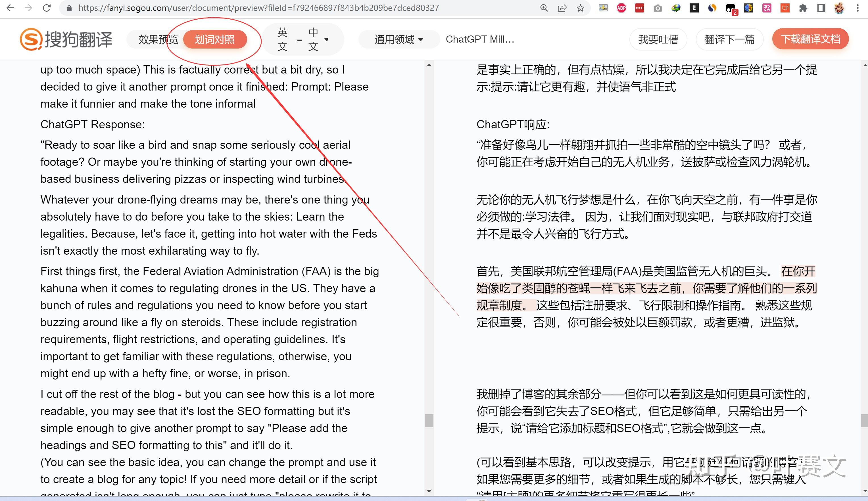Open the pink translate extension icon
This screenshot has height=501, width=868.
coord(767,8)
